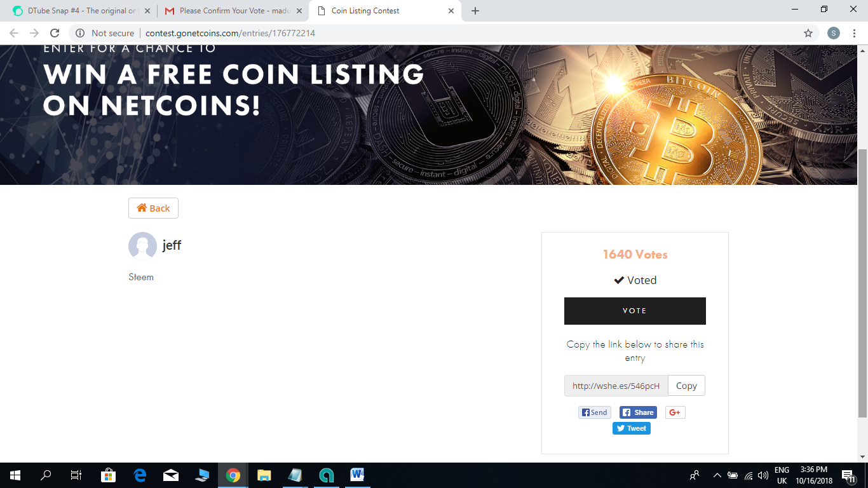Image resolution: width=868 pixels, height=488 pixels.
Task: Tweet this entry on Twitter
Action: tap(632, 428)
